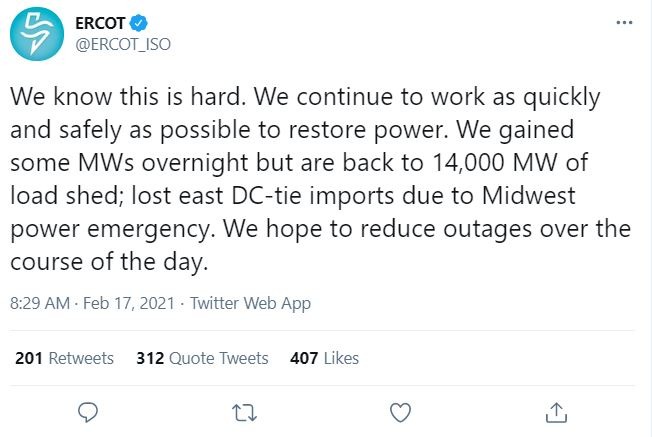Open the ERCOT display name
The height and width of the screenshot is (437, 652).
tap(100, 23)
